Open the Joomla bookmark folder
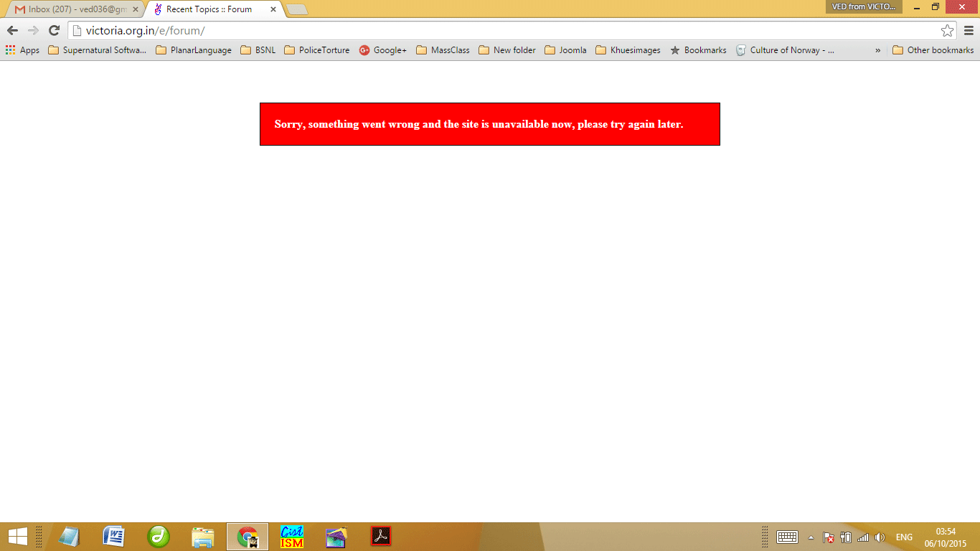The image size is (980, 551). coord(565,50)
